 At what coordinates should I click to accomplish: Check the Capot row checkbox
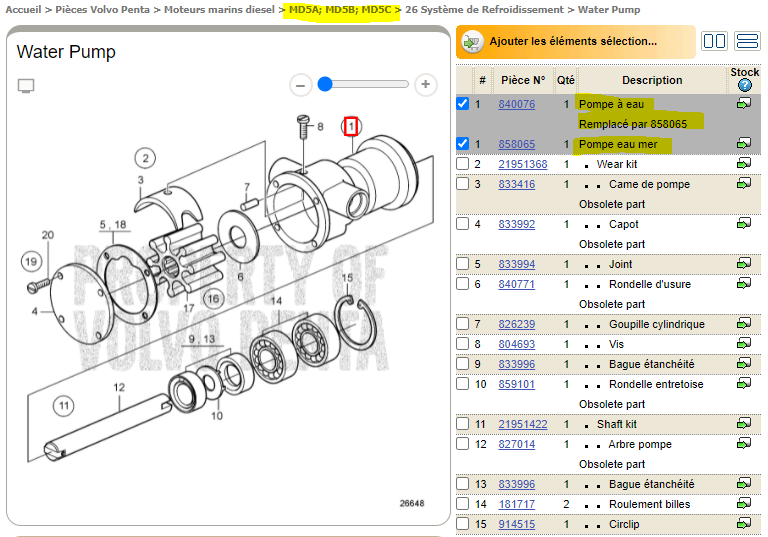pos(462,224)
